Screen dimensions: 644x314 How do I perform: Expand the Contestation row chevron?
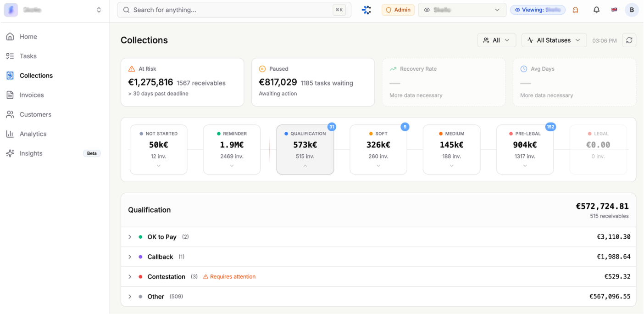pos(130,277)
